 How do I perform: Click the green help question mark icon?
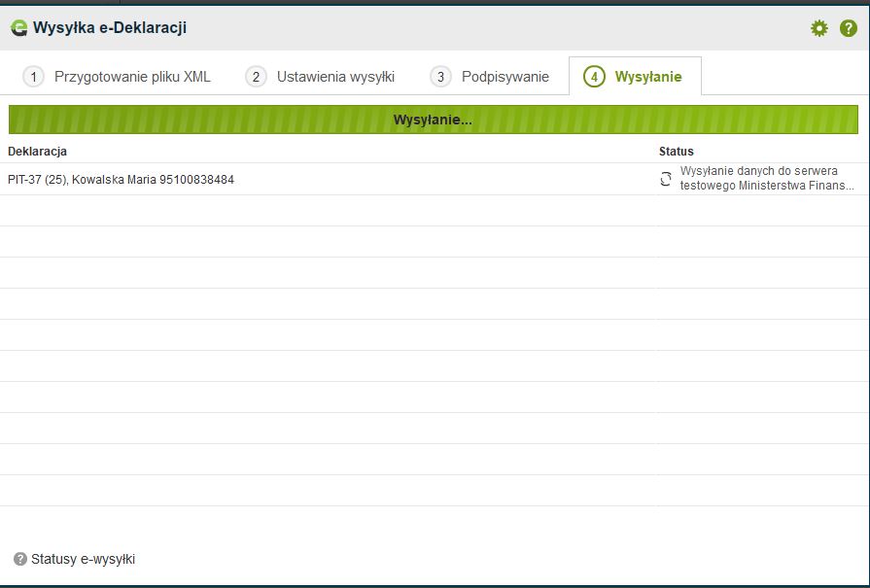pyautogui.click(x=848, y=28)
